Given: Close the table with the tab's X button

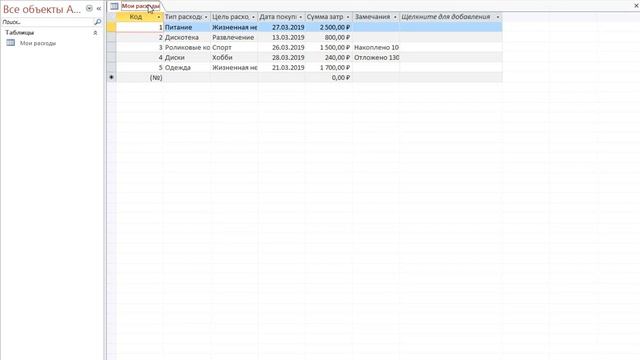Looking at the screenshot, I should tap(637, 6).
